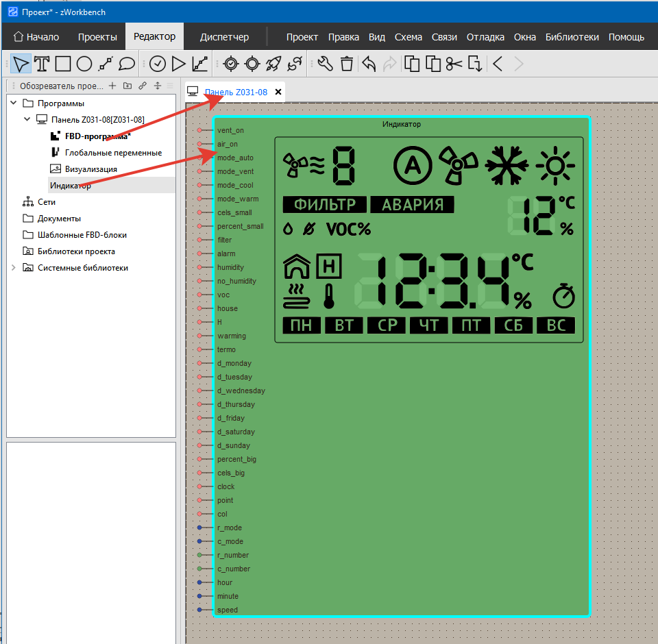
Task: Switch to the Диспетчер tab
Action: click(224, 37)
